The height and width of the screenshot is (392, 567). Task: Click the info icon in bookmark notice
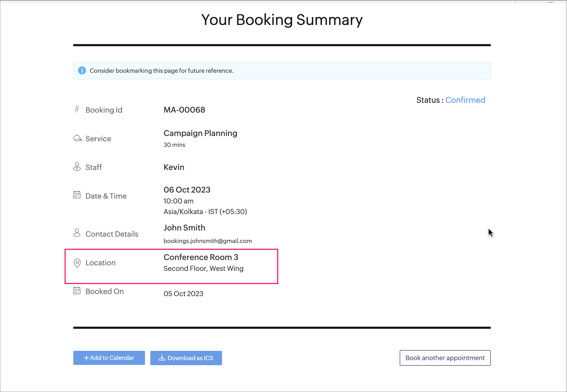click(x=82, y=71)
